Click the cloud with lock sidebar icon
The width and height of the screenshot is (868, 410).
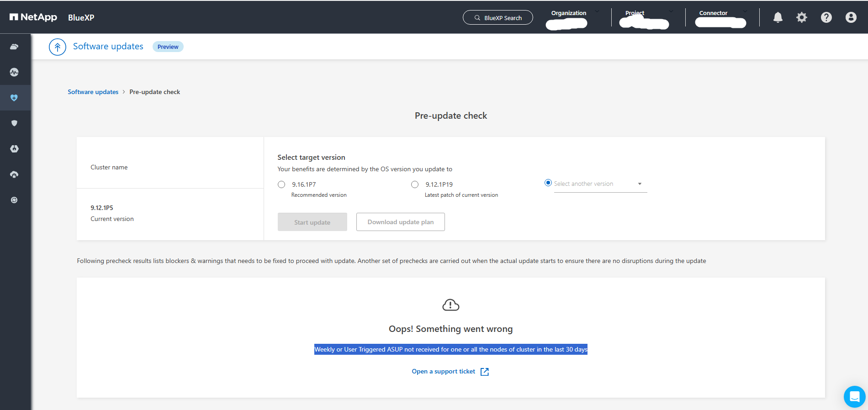pos(14,174)
